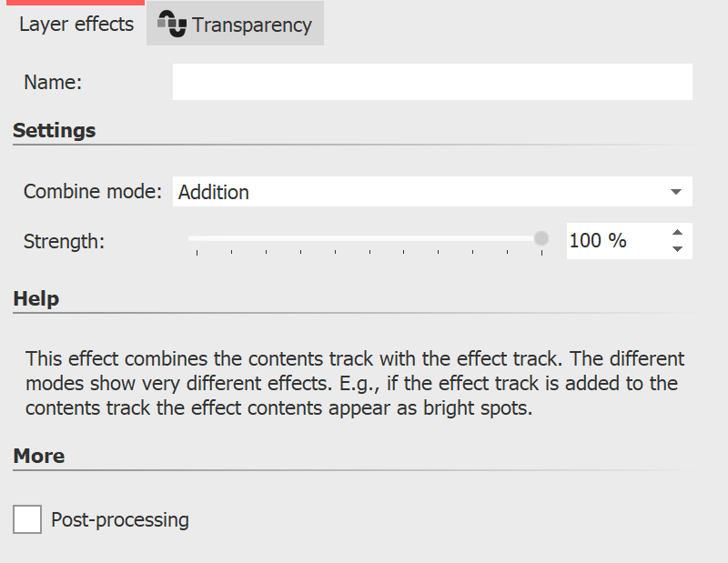The width and height of the screenshot is (728, 563).
Task: Click the Strength label
Action: tap(63, 241)
